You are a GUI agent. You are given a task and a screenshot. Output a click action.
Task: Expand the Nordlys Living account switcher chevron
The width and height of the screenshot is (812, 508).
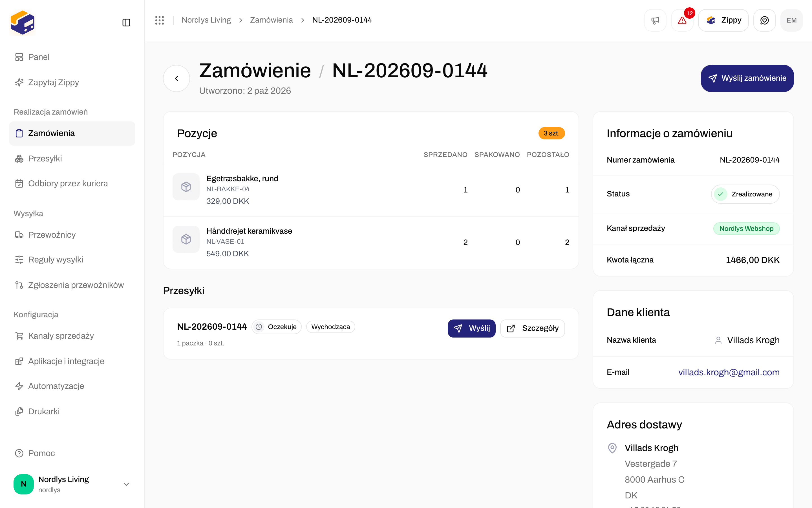coord(126,484)
